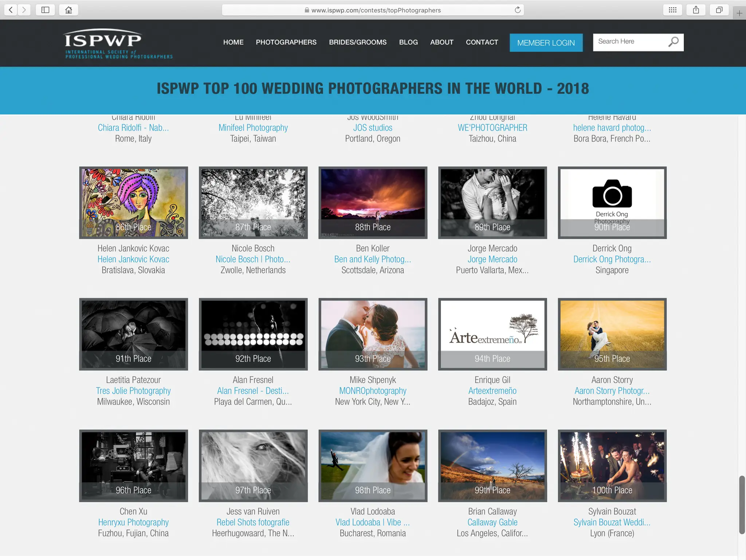Show all tabs overview icon
This screenshot has height=560, width=746.
pos(719,10)
